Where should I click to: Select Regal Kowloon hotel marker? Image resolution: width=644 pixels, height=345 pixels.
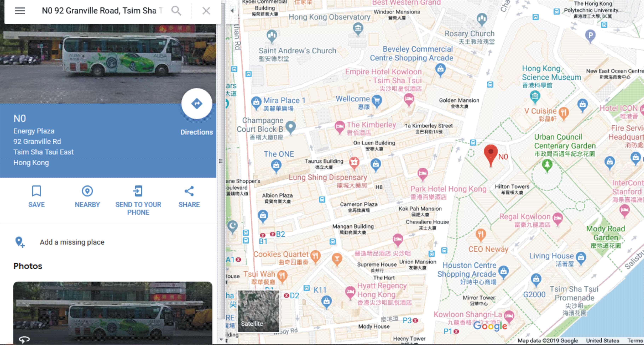pyautogui.click(x=558, y=219)
